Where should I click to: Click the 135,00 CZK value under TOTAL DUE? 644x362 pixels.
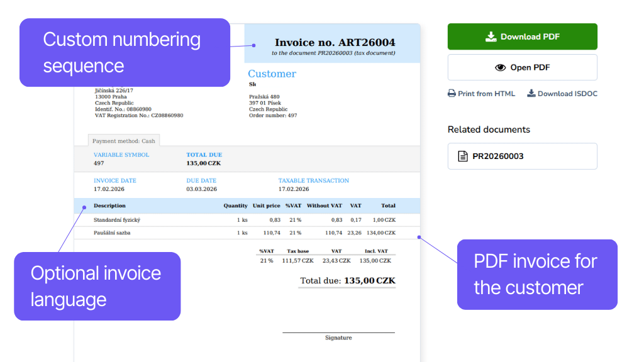(x=204, y=163)
